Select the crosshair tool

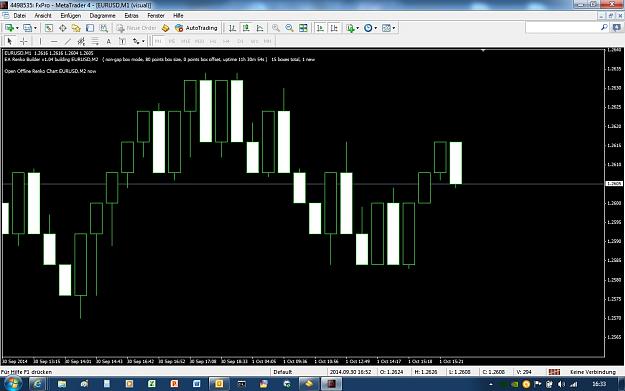pos(24,41)
